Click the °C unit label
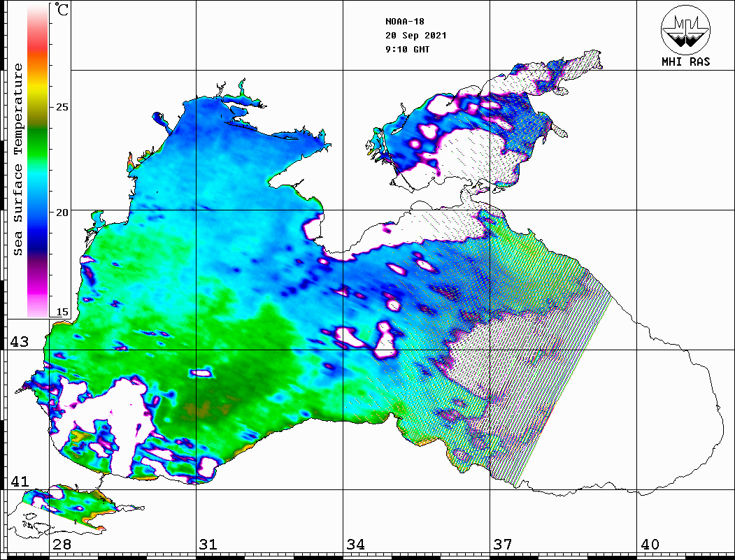The width and height of the screenshot is (735, 560). [62, 9]
